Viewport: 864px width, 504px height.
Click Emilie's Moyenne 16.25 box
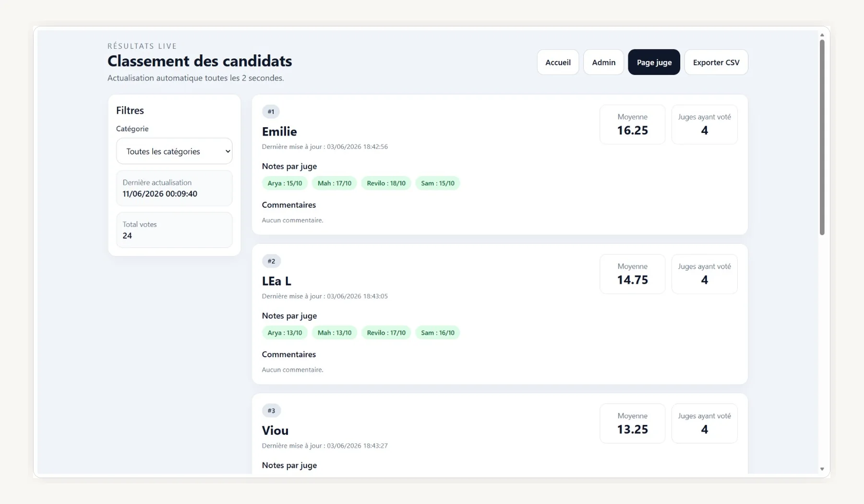[x=632, y=125]
